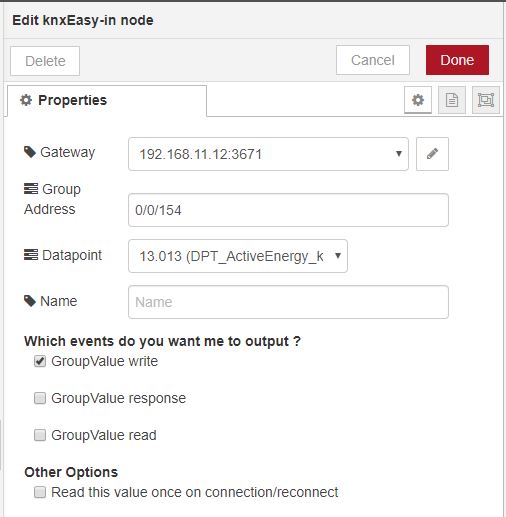
Task: Enable Read this value once on connection
Action: 40,492
